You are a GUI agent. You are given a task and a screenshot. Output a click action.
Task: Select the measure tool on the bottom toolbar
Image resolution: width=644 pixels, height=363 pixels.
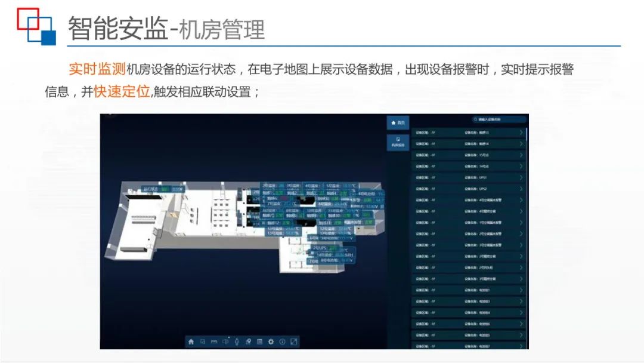coord(213,341)
